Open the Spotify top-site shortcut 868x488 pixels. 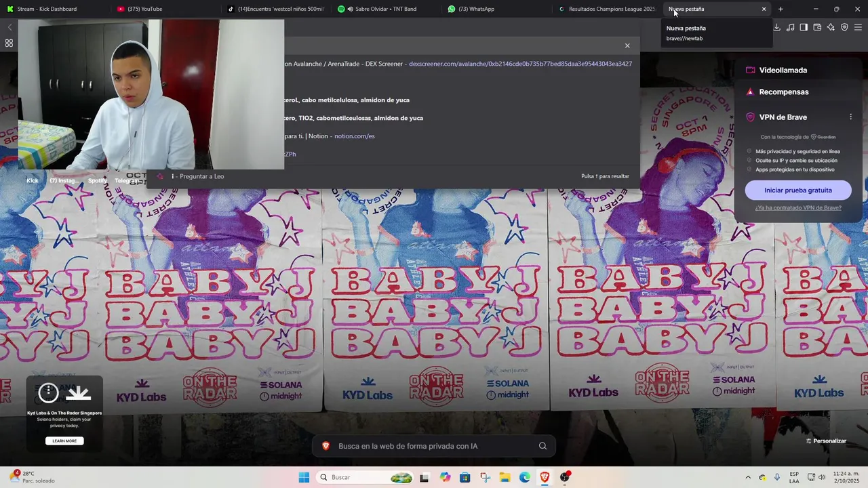click(97, 180)
